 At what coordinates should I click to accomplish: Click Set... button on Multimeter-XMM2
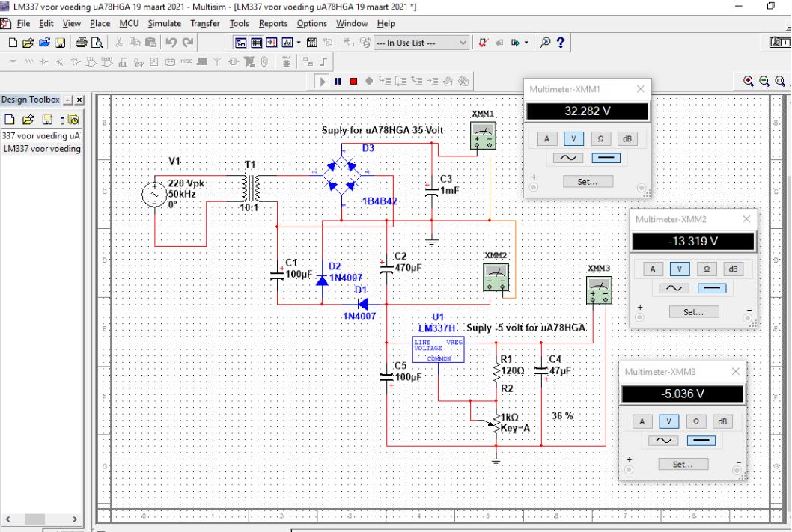point(694,312)
